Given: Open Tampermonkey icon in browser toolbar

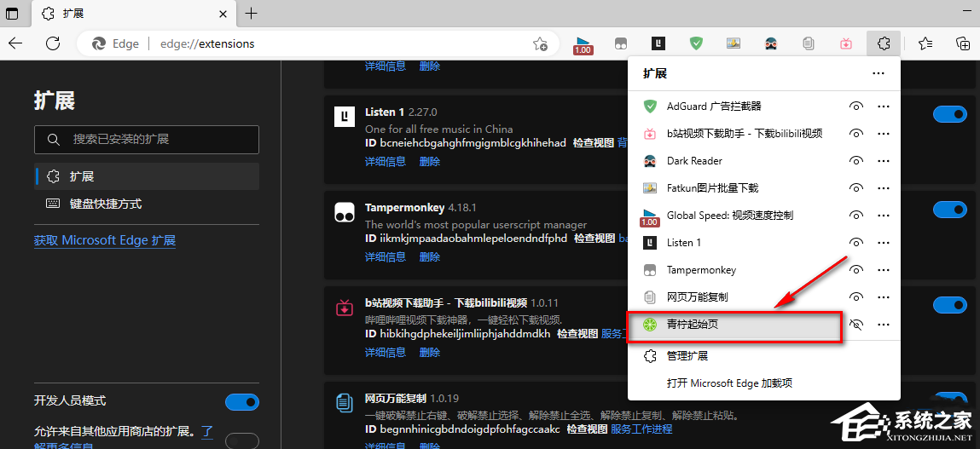Looking at the screenshot, I should click(x=622, y=43).
